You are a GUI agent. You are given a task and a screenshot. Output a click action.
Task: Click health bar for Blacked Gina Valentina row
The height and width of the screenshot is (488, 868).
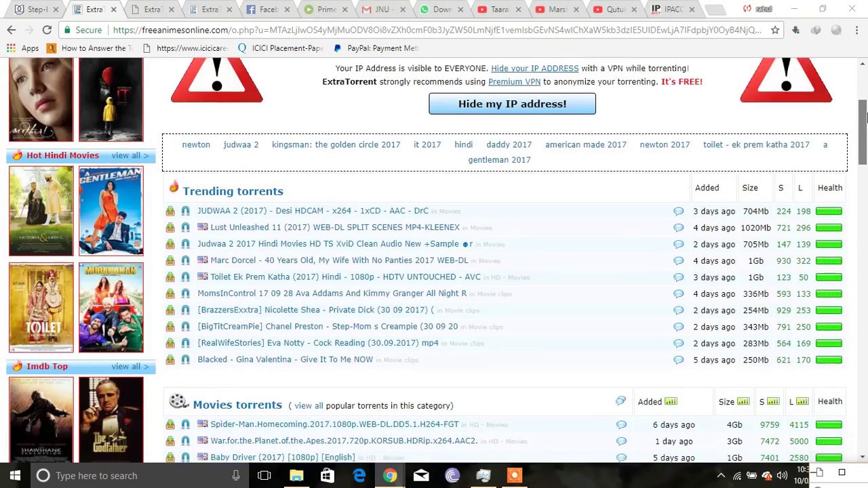click(x=829, y=360)
